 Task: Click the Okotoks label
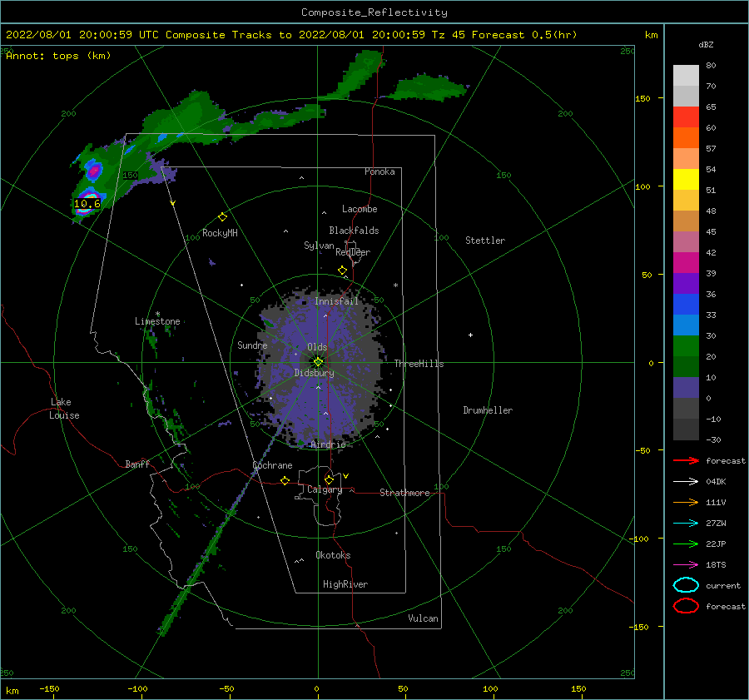333,555
